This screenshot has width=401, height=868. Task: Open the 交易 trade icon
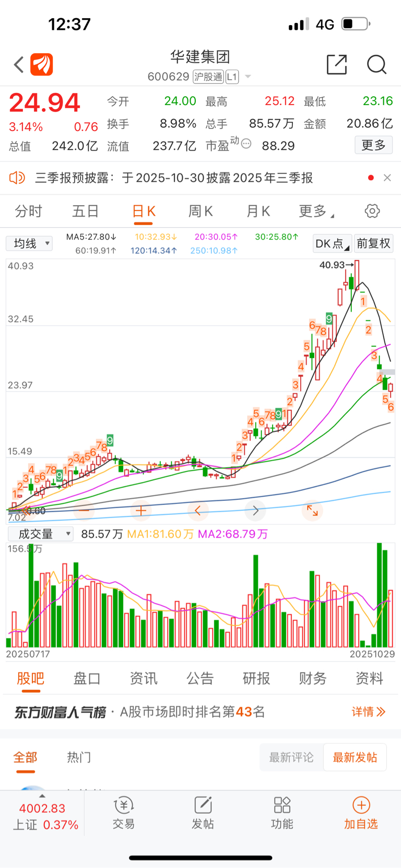pos(124,813)
